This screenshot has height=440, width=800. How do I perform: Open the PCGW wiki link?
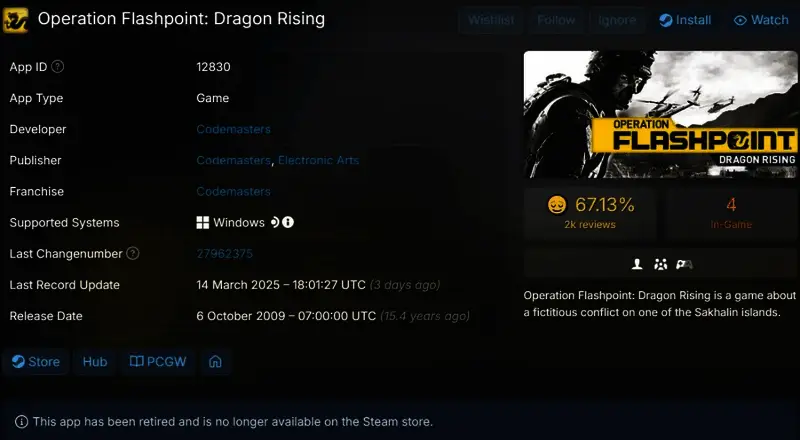pyautogui.click(x=158, y=362)
